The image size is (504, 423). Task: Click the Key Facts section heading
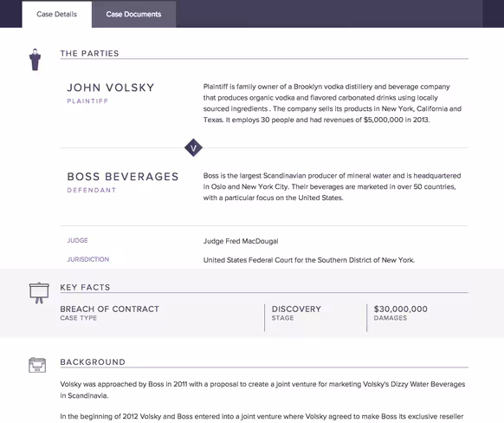point(85,287)
